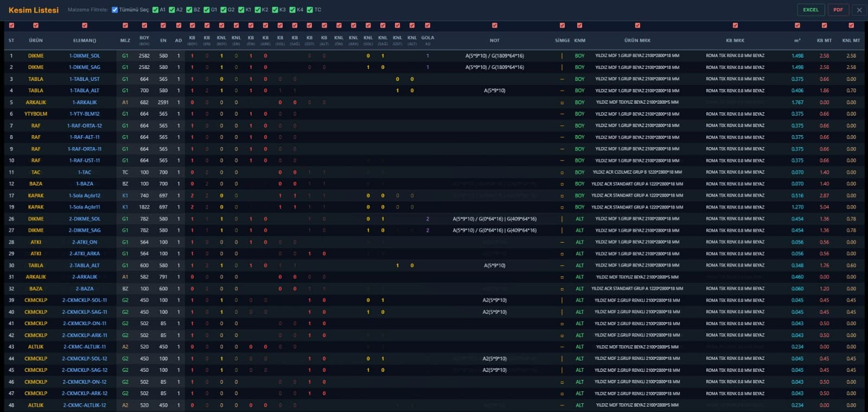Export the cutting list to Excel

[x=810, y=10]
